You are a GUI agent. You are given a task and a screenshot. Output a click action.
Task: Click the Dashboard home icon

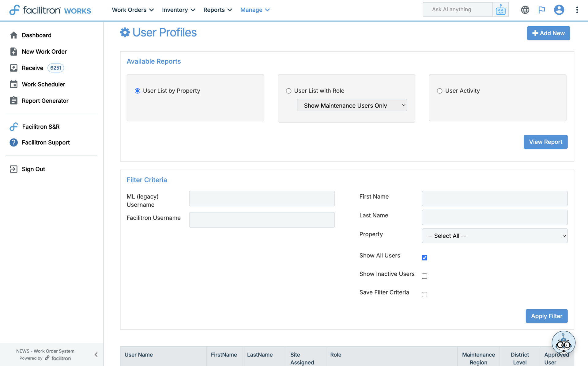tap(13, 35)
